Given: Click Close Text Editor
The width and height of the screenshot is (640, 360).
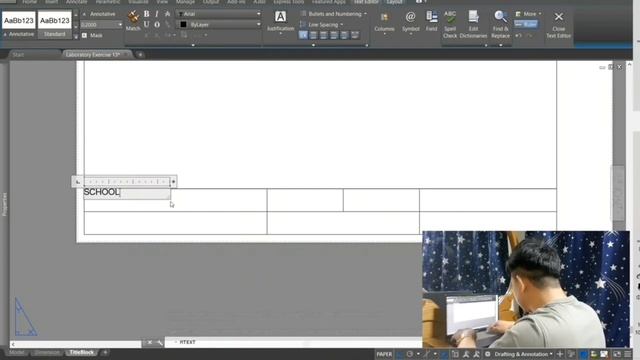Looking at the screenshot, I should pos(559,24).
